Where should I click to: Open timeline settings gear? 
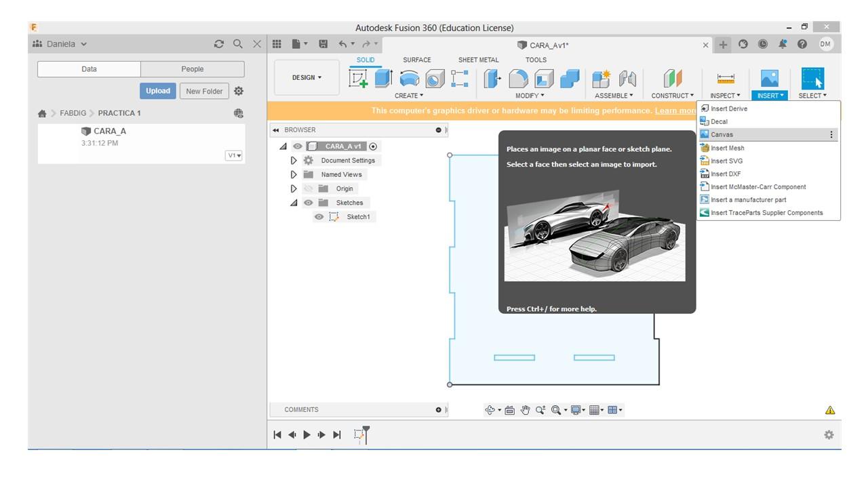coord(829,435)
